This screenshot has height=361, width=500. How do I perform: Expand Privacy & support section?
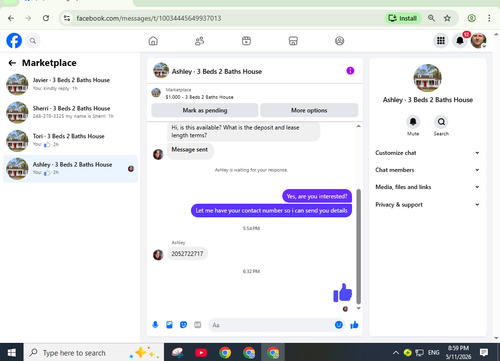tap(427, 204)
